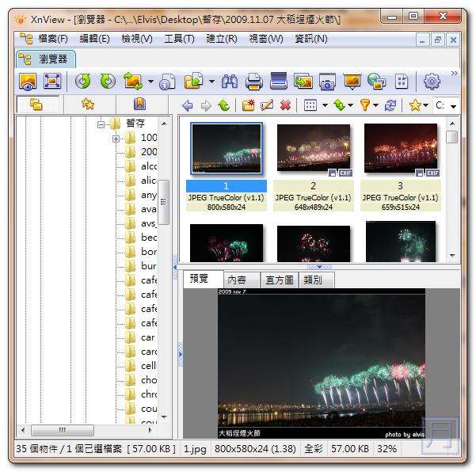Image resolution: width=476 pixels, height=472 pixels.
Task: Expand the 100 folder tree node
Action: coord(116,138)
